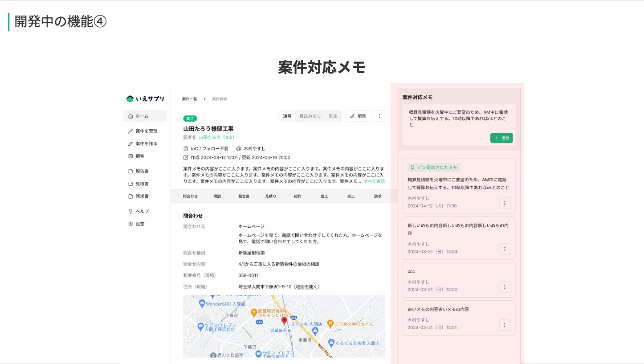Switch to the 着工 tab
The image size is (644, 364).
click(x=324, y=196)
